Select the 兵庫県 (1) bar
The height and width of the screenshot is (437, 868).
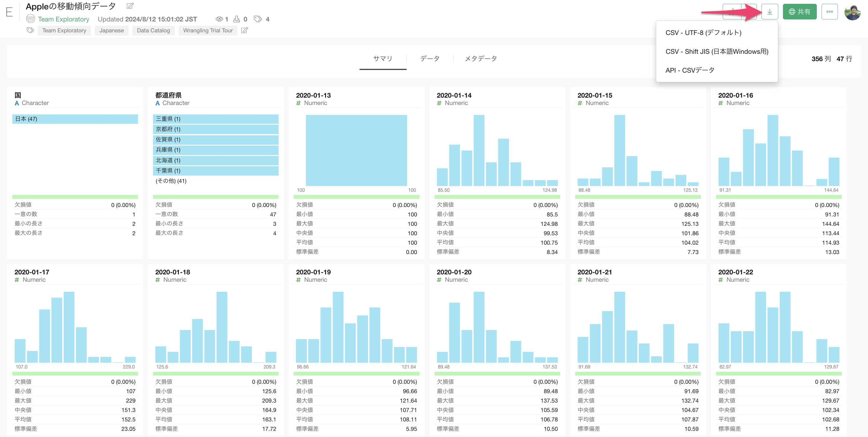pos(216,150)
